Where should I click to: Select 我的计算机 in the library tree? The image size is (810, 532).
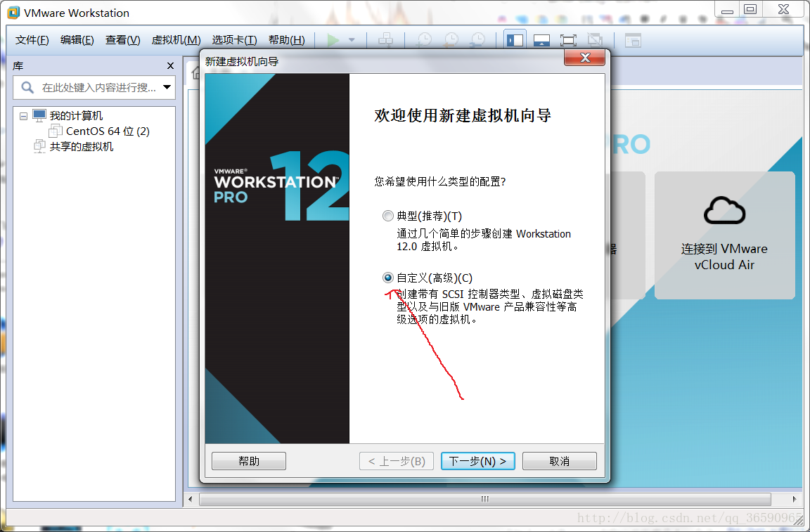(x=76, y=116)
